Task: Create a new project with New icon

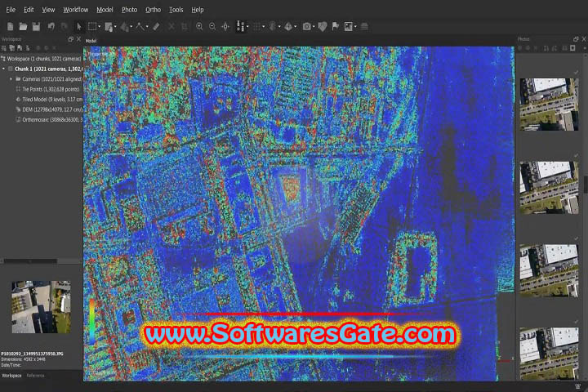Action: 10,26
